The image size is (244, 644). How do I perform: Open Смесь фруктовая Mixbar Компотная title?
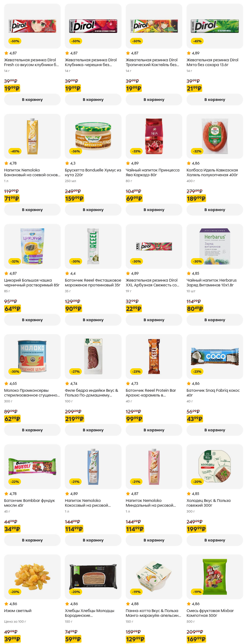210,613
